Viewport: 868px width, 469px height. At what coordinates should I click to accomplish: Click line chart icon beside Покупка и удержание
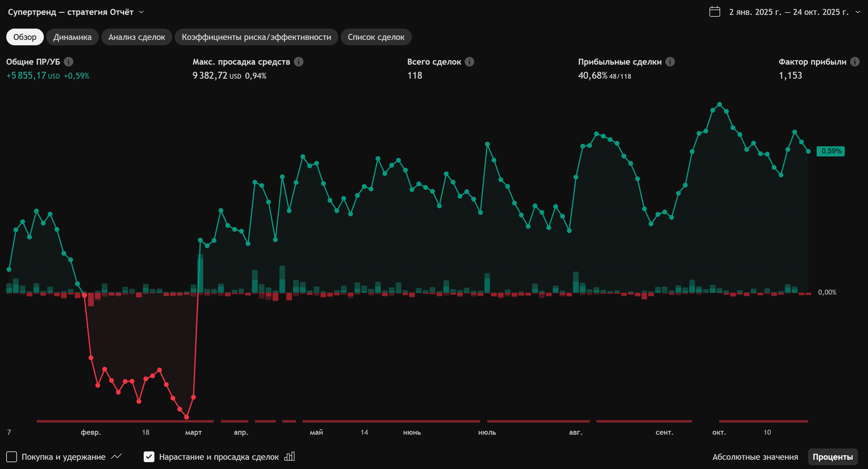point(116,456)
